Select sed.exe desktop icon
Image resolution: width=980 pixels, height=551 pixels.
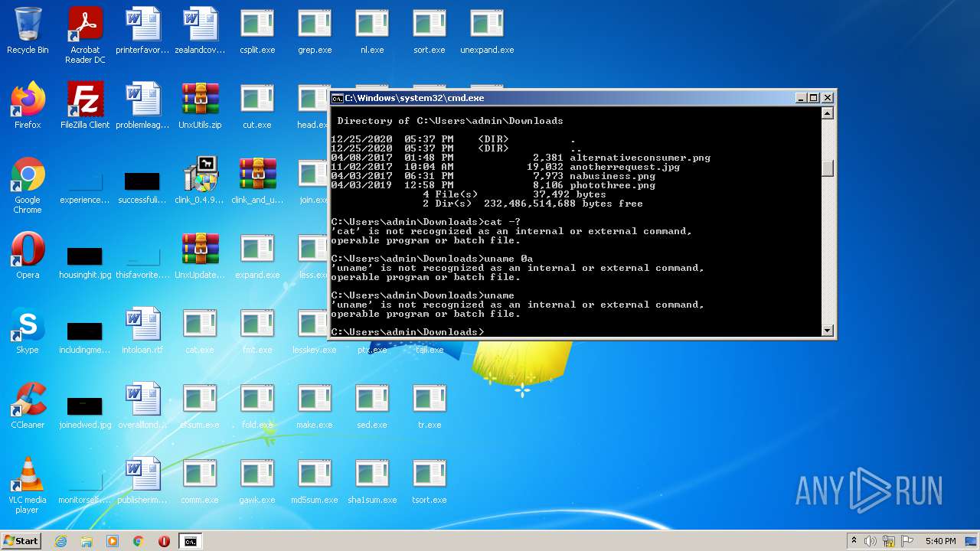coord(372,406)
